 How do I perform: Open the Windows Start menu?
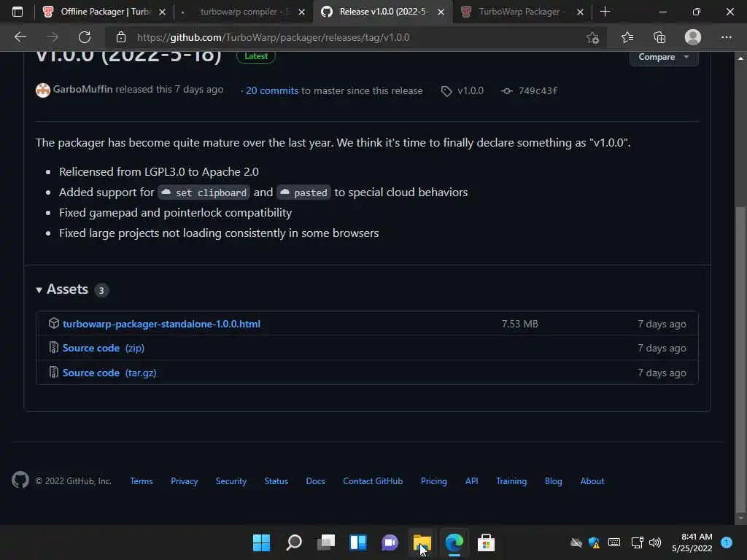(261, 542)
